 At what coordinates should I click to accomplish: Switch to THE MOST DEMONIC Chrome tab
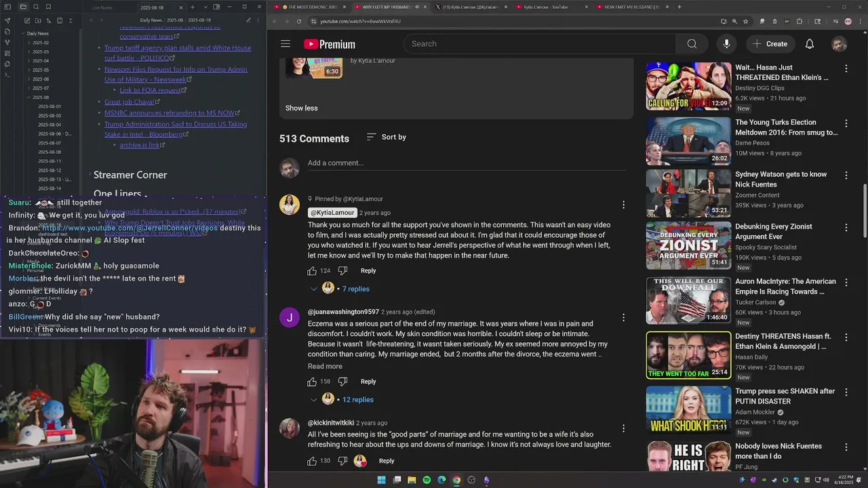pyautogui.click(x=312, y=7)
